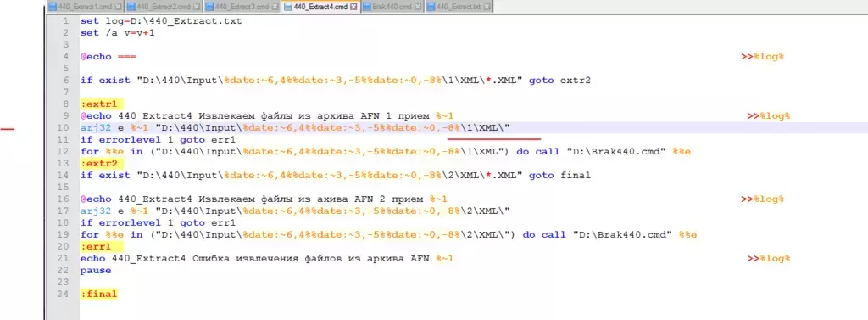Screen dimensions: 868x320
Task: Close the Brak440.cmd tab
Action: (417, 7)
